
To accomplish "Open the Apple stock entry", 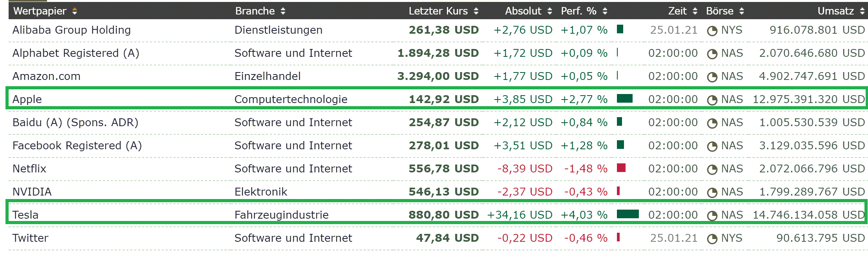I will pos(27,99).
